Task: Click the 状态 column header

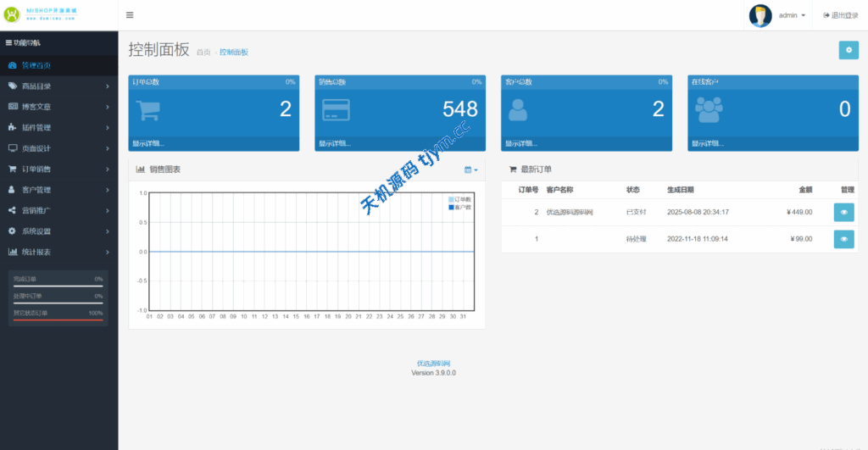Action: click(x=632, y=190)
